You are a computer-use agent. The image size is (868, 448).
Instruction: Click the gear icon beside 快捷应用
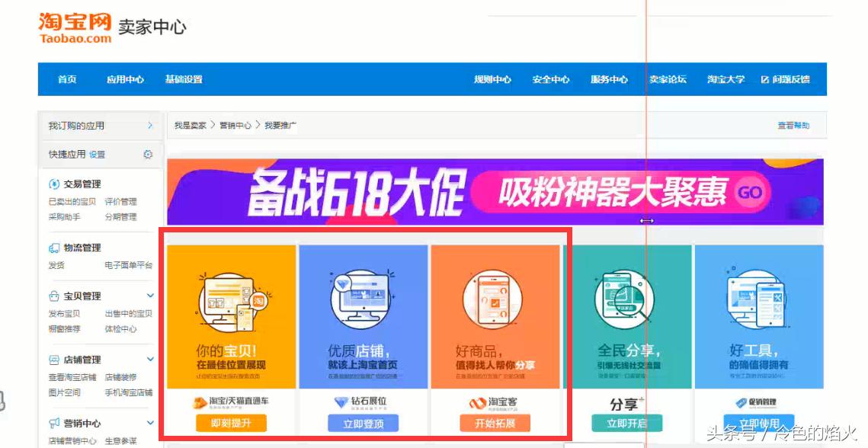[148, 155]
